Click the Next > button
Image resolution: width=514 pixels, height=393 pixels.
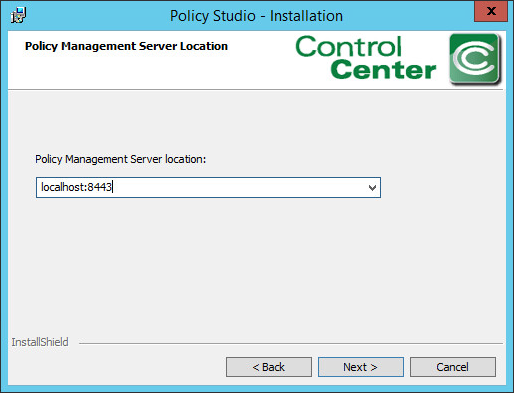[x=361, y=367]
